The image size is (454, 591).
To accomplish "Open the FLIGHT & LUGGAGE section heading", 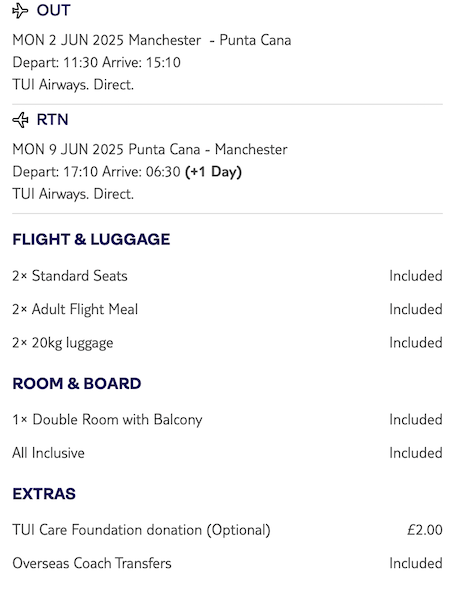I will tap(91, 239).
